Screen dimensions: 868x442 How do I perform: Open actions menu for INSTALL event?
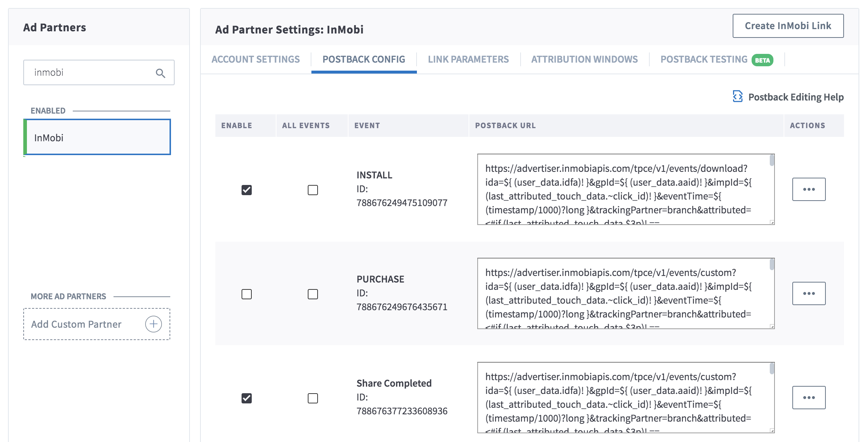tap(809, 189)
